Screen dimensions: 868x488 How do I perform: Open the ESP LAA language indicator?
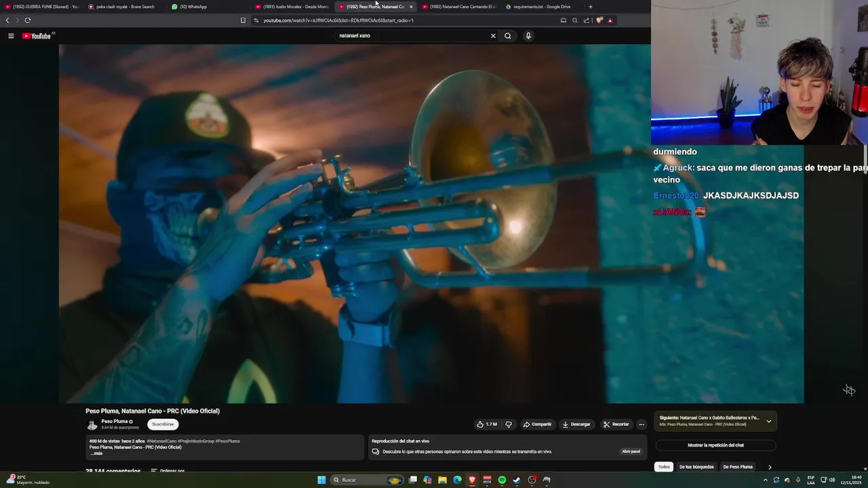(811, 480)
